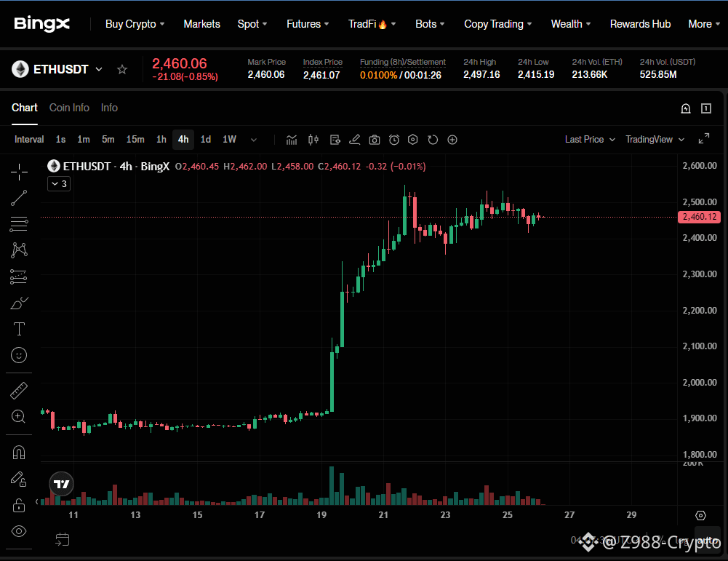Screen dimensions: 728x561
Task: Open the Bots menu
Action: point(430,24)
